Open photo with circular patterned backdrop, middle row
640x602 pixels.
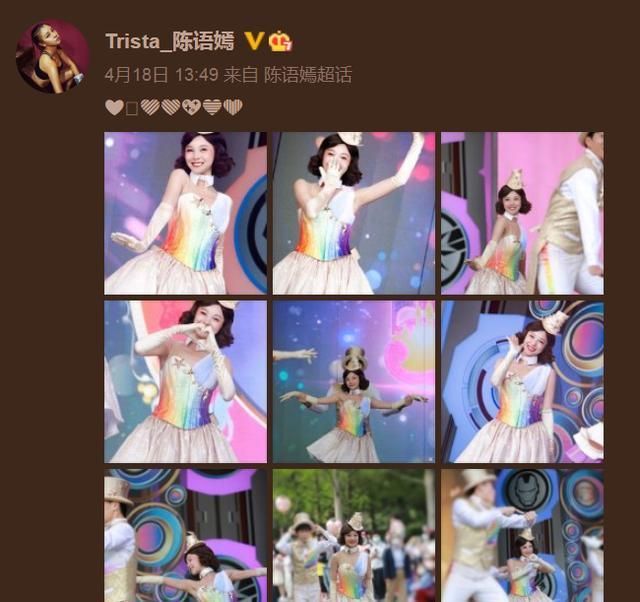coord(522,382)
